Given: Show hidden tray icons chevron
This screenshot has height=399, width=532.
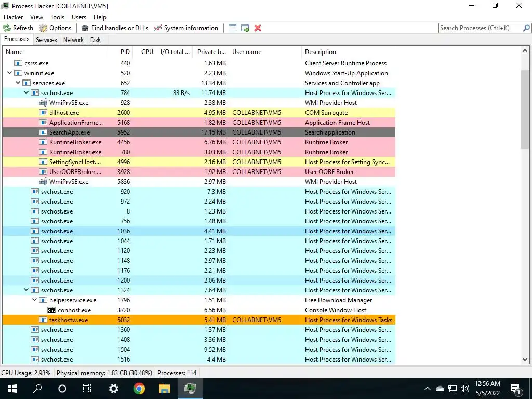Looking at the screenshot, I should click(428, 389).
